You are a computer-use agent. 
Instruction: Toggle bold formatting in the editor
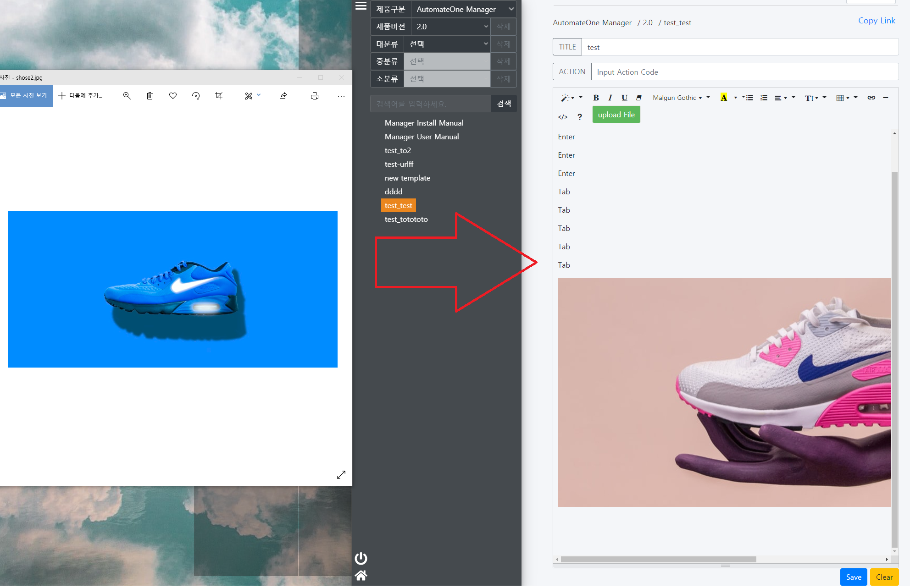click(x=596, y=98)
